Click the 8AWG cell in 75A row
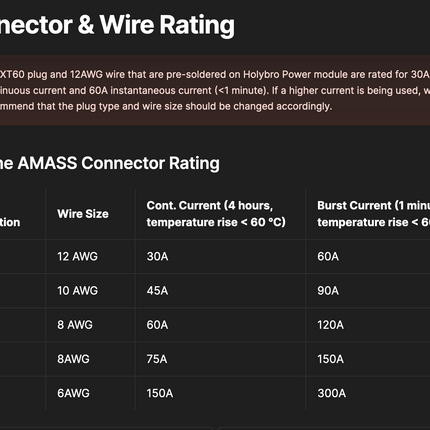Viewport: 430px width, 430px height. point(73,359)
